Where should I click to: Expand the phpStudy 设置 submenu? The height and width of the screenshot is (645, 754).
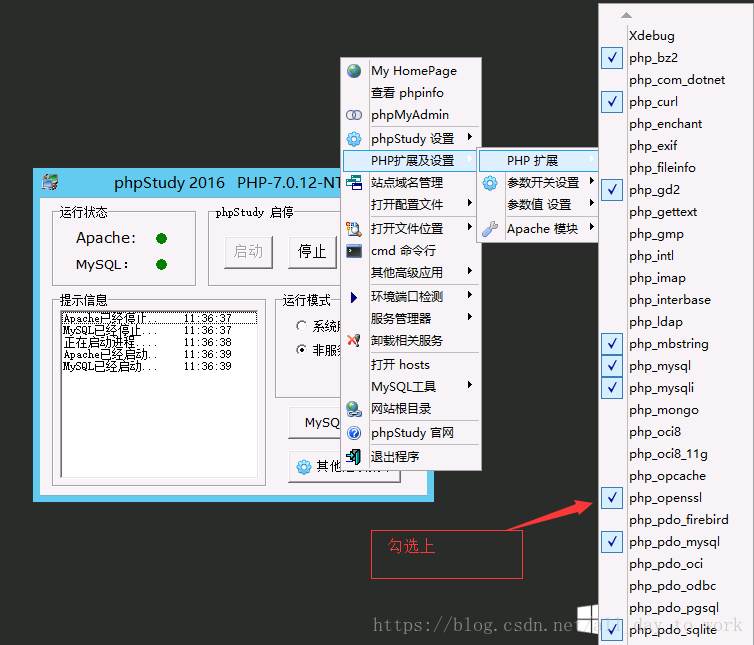(x=412, y=139)
